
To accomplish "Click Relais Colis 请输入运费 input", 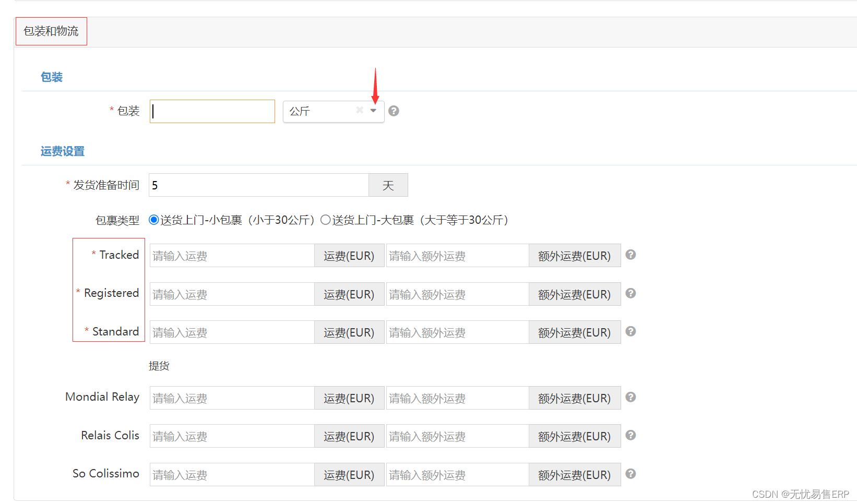I will tap(232, 436).
